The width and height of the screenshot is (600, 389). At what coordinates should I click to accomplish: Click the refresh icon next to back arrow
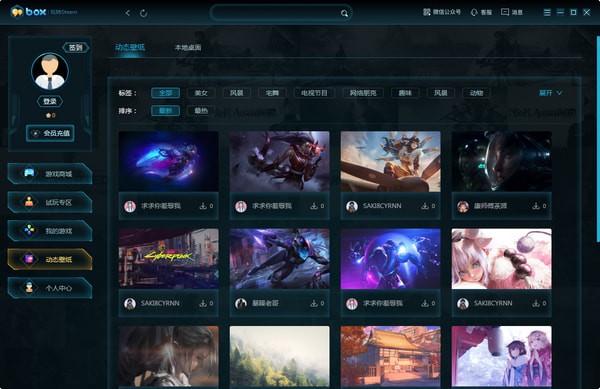143,13
